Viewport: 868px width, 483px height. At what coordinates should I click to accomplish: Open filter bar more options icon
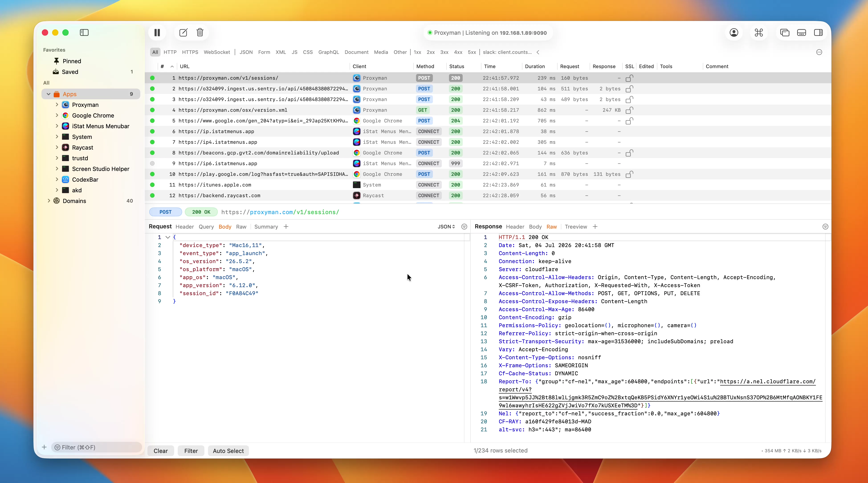click(x=819, y=52)
